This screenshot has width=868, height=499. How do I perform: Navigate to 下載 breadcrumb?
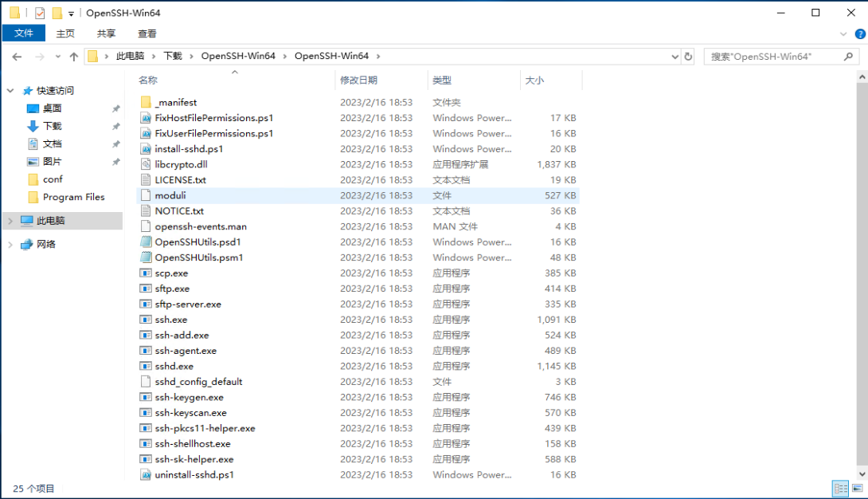coord(173,57)
